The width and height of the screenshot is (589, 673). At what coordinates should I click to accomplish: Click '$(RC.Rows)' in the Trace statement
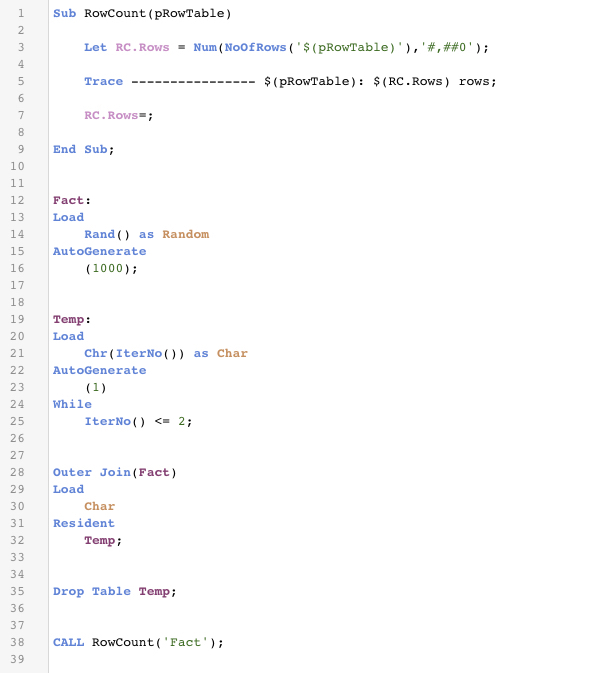pos(411,81)
